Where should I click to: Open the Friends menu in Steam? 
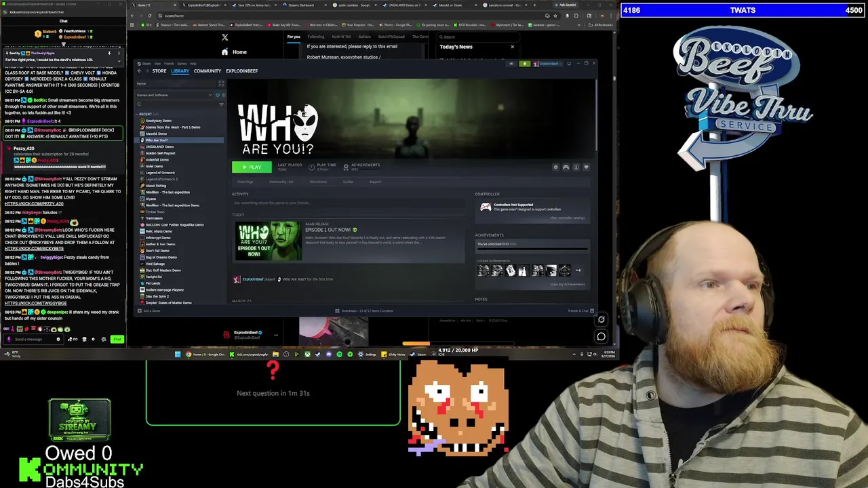(x=169, y=64)
